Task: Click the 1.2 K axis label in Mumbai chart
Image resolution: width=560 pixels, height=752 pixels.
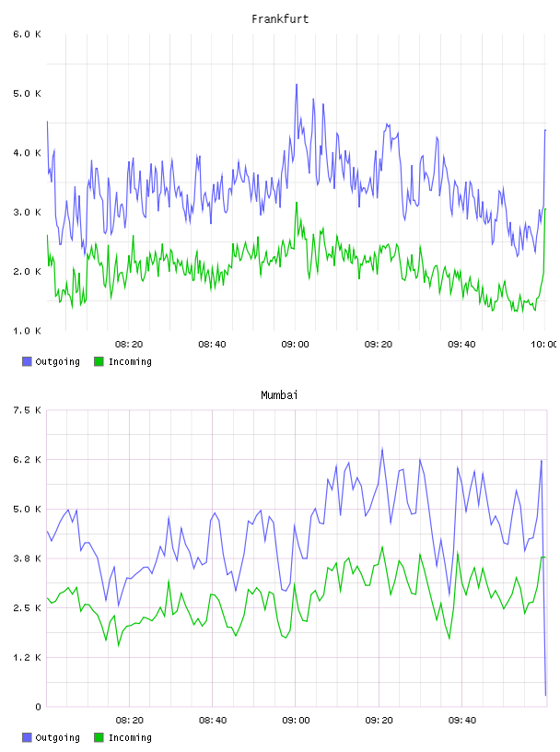Action: click(x=27, y=657)
